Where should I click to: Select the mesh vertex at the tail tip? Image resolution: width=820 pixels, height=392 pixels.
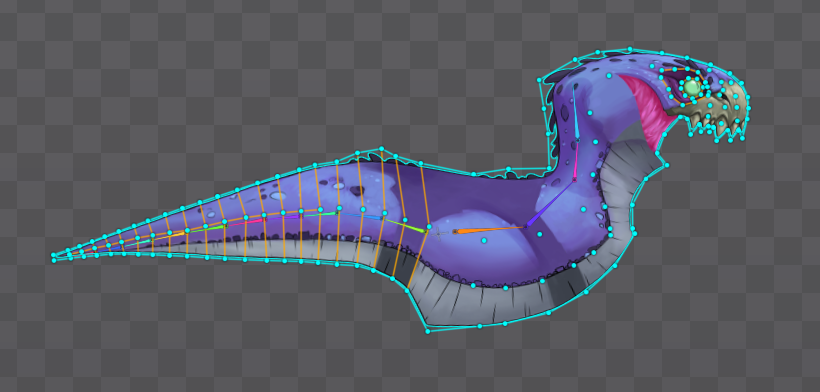pos(54,256)
